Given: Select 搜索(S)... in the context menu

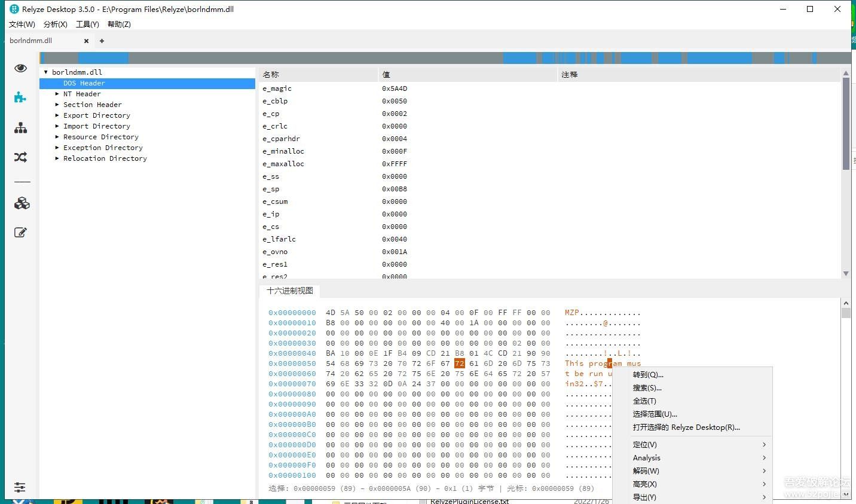Looking at the screenshot, I should 647,388.
